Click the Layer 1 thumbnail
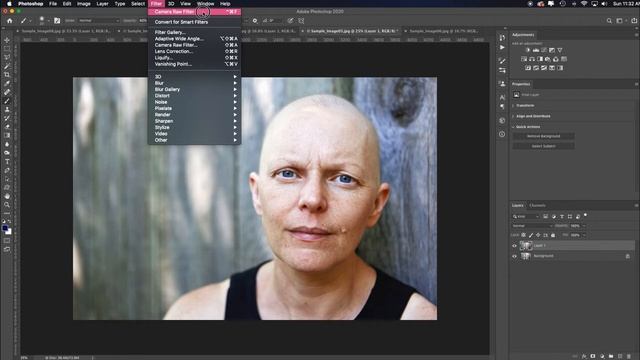Viewport: 640px width, 360px height. pos(526,246)
